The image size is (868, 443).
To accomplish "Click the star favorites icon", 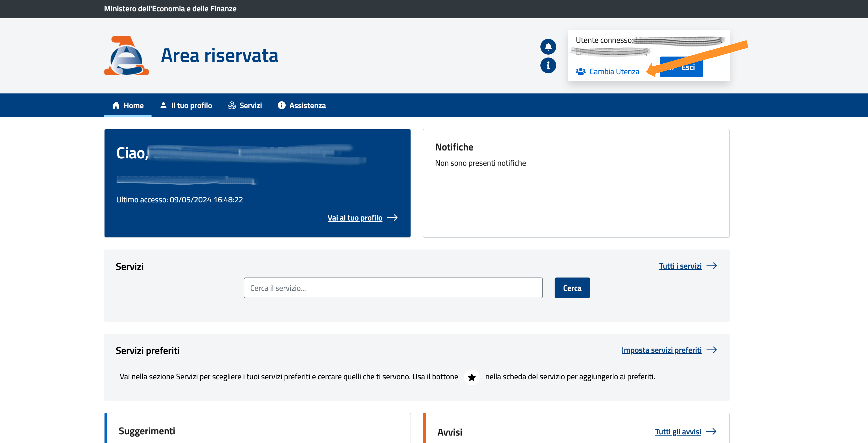I will click(x=471, y=377).
